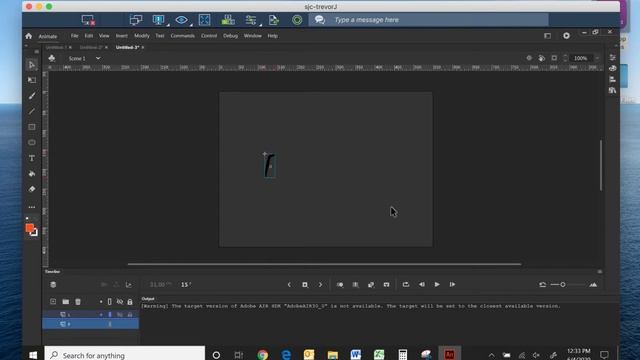The height and width of the screenshot is (360, 640).
Task: Click the layer depth stack icon in timeline
Action: [x=53, y=284]
